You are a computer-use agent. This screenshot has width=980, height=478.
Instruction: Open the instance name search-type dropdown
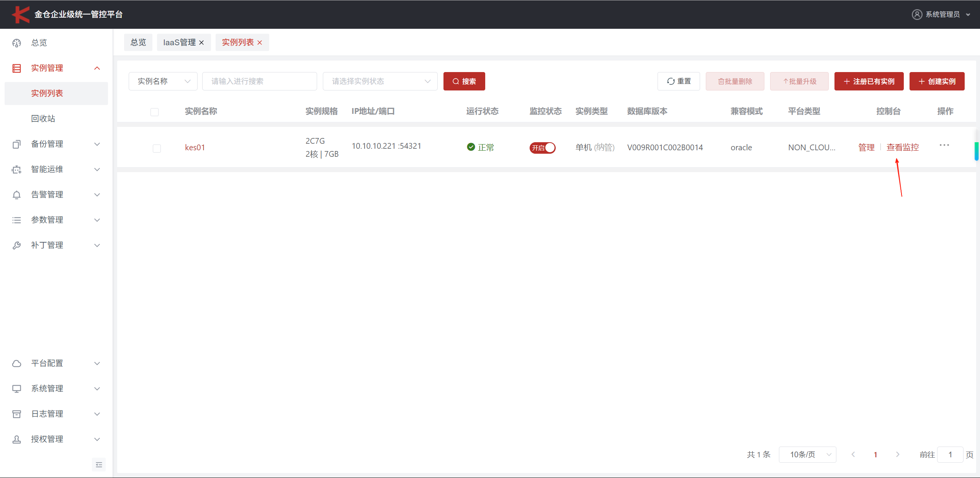[163, 81]
